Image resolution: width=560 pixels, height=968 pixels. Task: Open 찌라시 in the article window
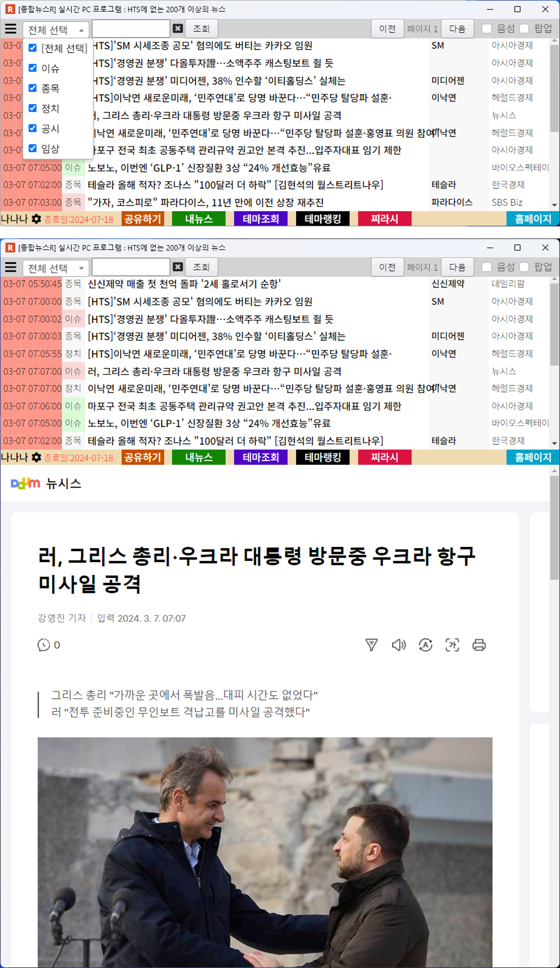pyautogui.click(x=385, y=457)
